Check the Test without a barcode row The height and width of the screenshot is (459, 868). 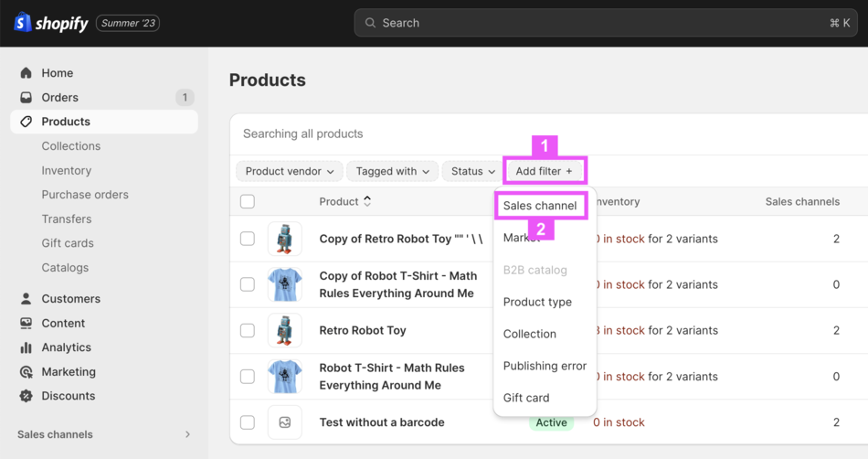click(x=248, y=422)
